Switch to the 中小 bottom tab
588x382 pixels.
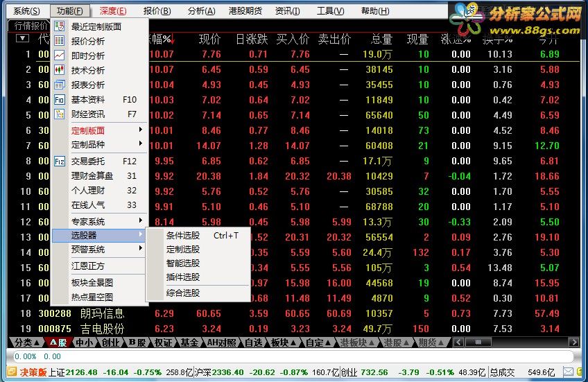[85, 342]
